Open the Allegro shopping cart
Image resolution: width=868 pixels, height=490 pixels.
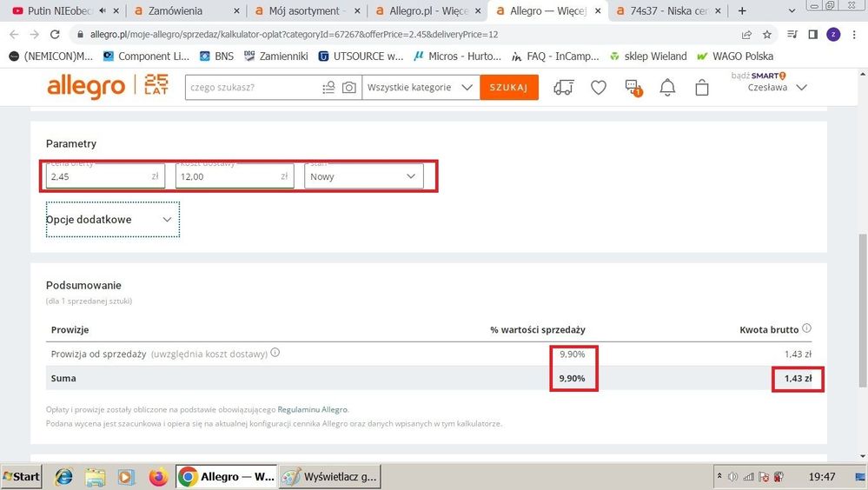(x=702, y=88)
